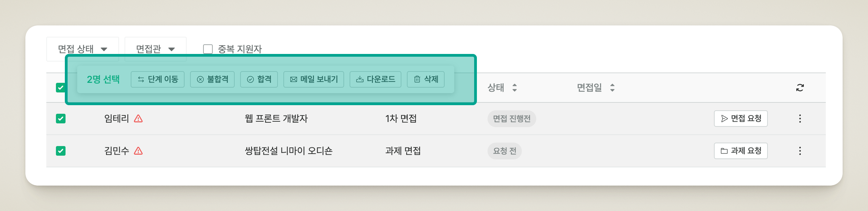Open the 면접 상태 dropdown
The image size is (868, 211).
coord(82,49)
